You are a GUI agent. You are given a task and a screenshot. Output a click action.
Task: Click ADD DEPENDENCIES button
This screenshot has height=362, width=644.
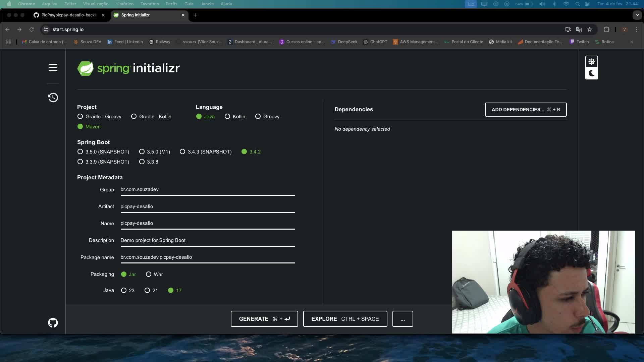pyautogui.click(x=526, y=110)
